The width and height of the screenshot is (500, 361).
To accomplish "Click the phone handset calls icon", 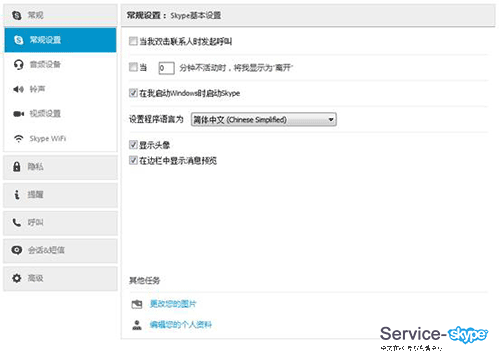I will click(16, 222).
